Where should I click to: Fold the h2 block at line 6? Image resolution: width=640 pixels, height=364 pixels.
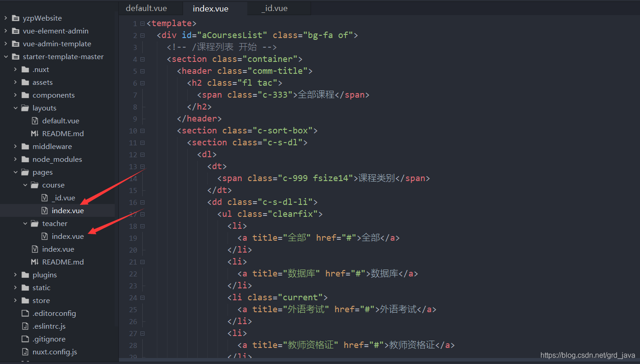tap(143, 83)
